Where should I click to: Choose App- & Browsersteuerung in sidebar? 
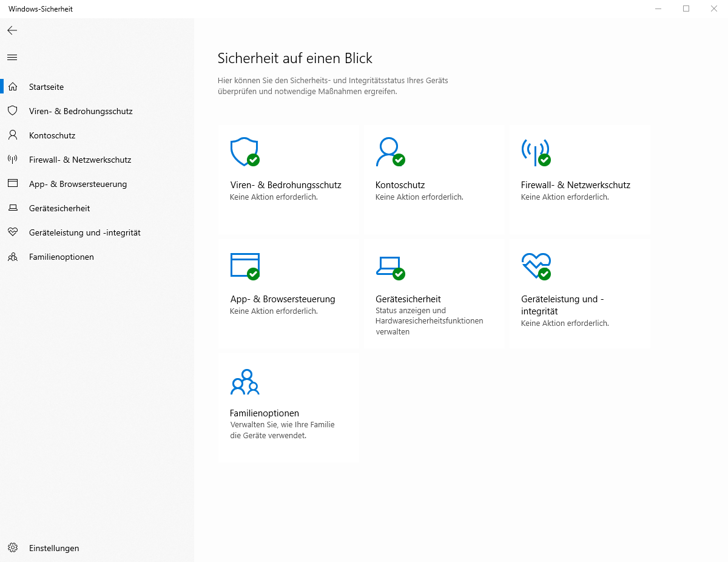click(x=78, y=184)
